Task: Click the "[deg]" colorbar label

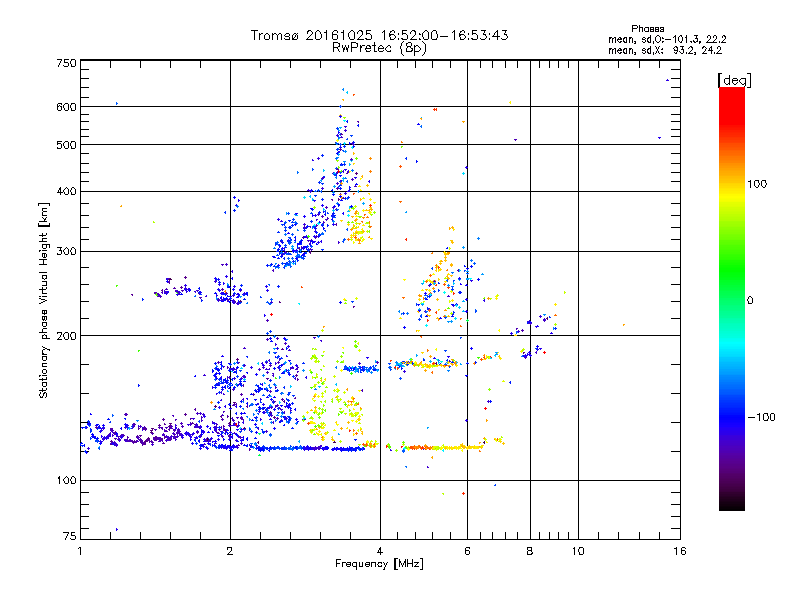Action: 734,80
